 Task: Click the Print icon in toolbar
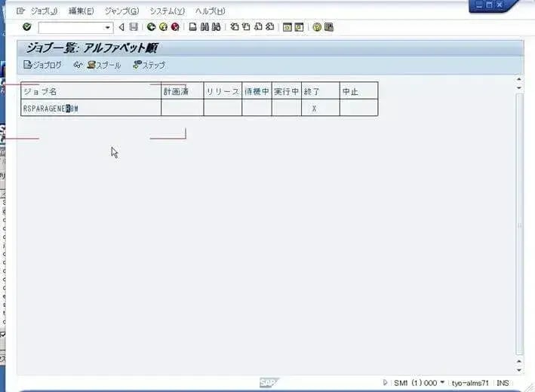pyautogui.click(x=193, y=27)
